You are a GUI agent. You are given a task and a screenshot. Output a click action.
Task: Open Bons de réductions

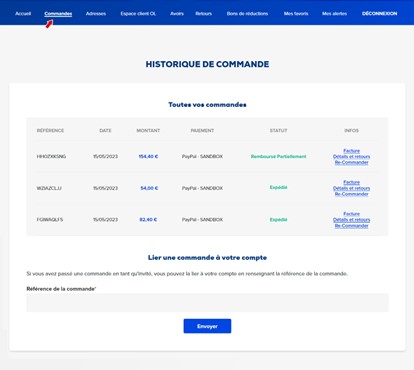pyautogui.click(x=247, y=14)
